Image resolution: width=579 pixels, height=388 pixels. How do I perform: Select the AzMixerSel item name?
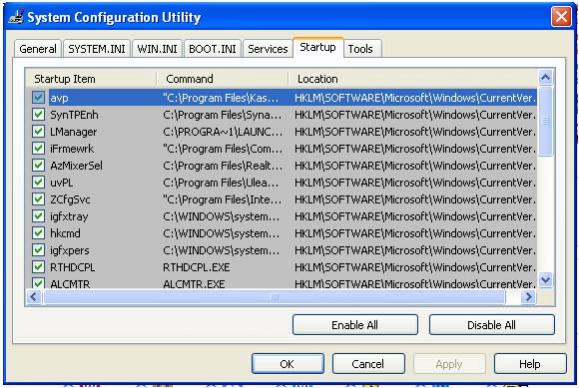pyautogui.click(x=76, y=165)
